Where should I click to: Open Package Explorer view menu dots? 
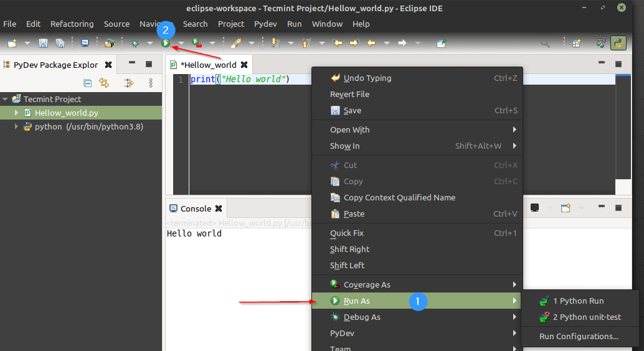click(x=151, y=83)
